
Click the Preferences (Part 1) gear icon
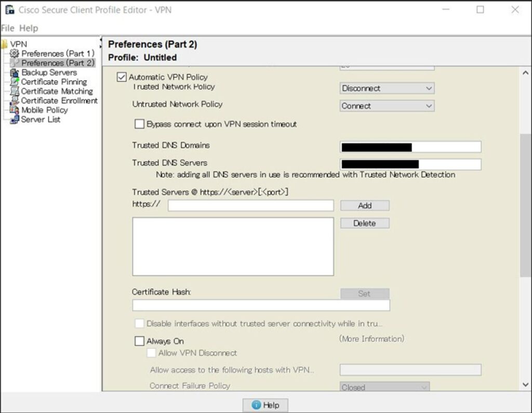14,54
